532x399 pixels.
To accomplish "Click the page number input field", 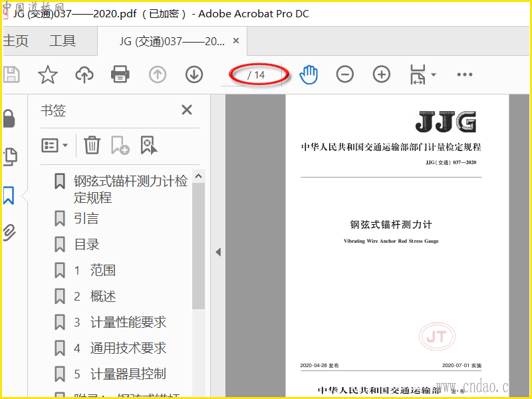I will click(x=233, y=75).
